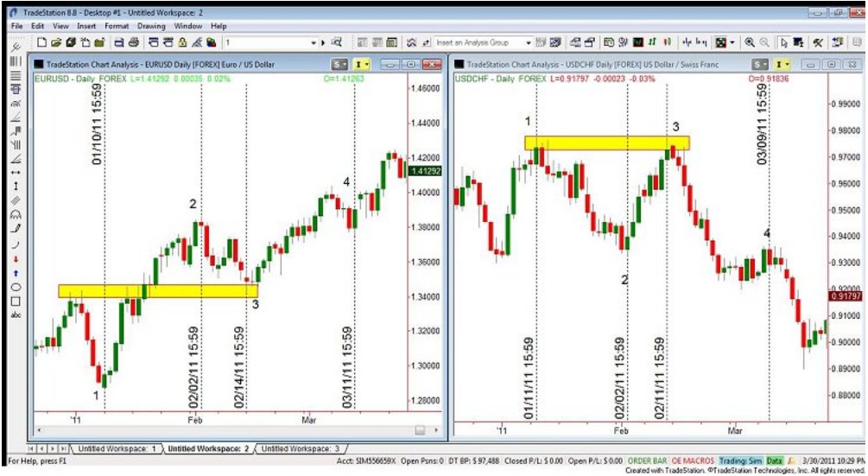Open the Format menu
The height and width of the screenshot is (476, 868).
tap(117, 26)
